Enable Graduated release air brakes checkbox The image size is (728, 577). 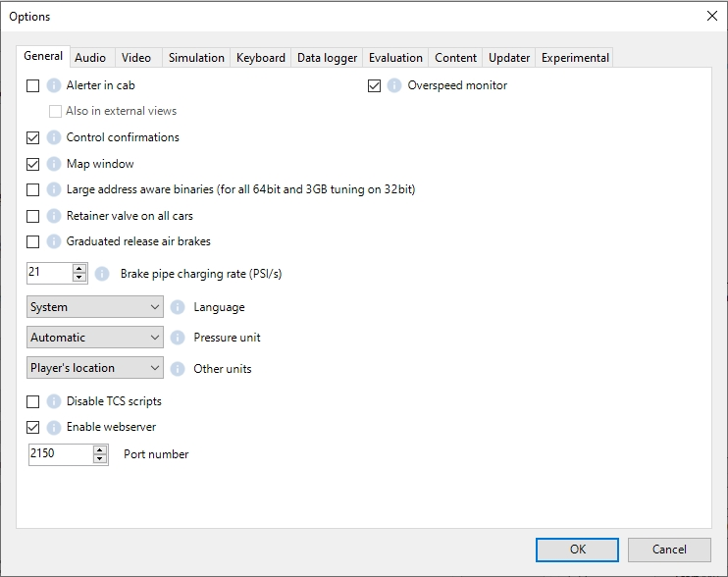tap(33, 241)
